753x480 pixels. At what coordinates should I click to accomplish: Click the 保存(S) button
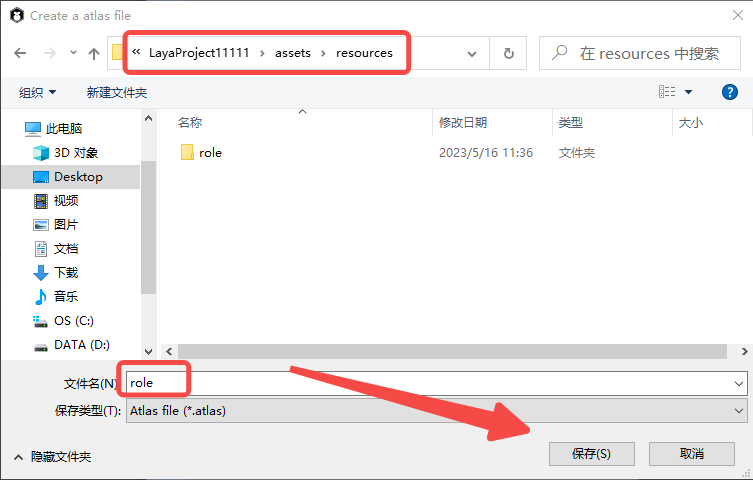tap(591, 453)
